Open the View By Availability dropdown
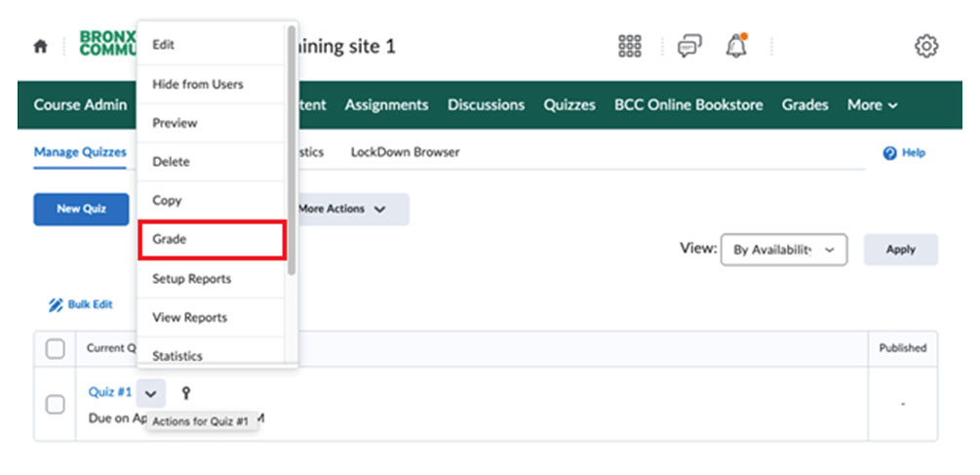The image size is (980, 475). (784, 250)
